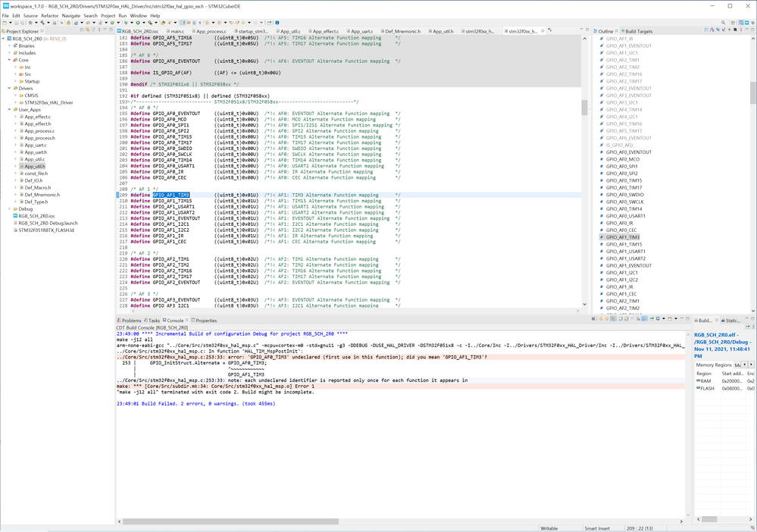Maximize the Outline panel
Image resolution: width=757 pixels, height=532 pixels.
(752, 30)
